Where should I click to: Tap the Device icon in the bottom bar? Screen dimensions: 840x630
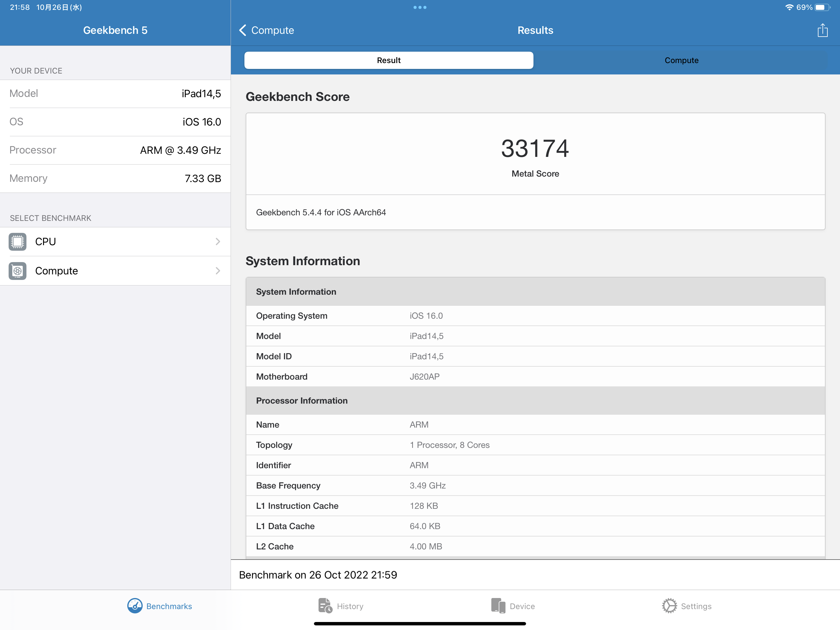pyautogui.click(x=498, y=606)
